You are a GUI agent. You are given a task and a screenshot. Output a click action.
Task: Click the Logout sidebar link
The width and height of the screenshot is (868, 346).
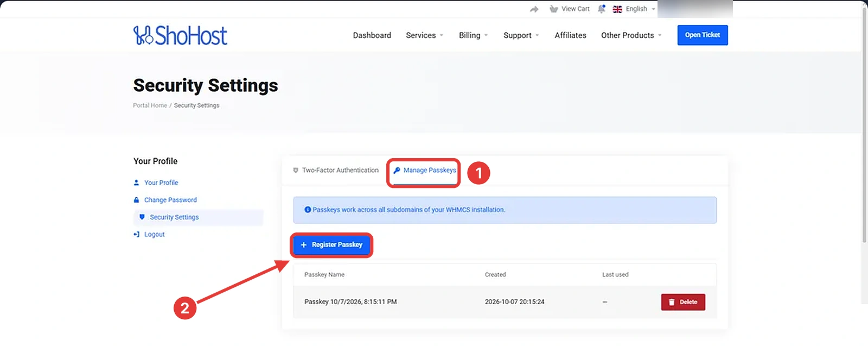[154, 234]
